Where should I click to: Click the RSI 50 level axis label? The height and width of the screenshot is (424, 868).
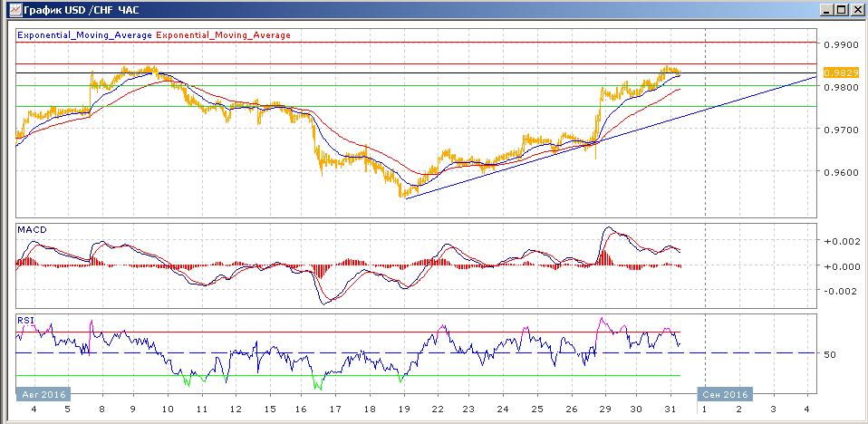pos(829,354)
